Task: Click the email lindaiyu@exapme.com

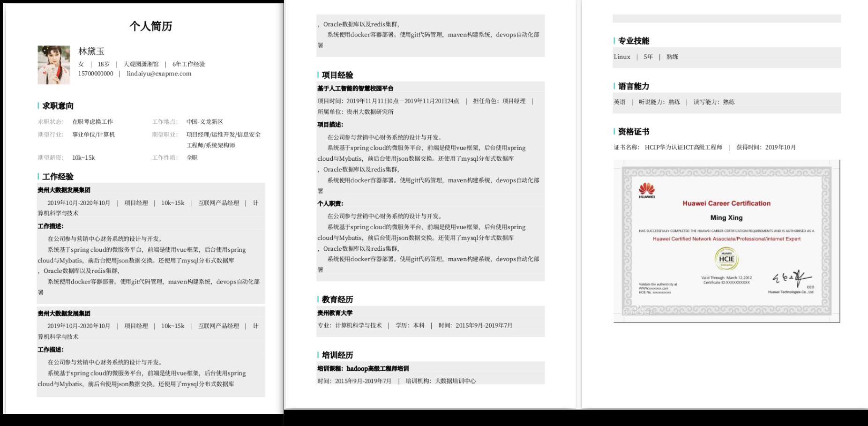Action: pyautogui.click(x=159, y=74)
